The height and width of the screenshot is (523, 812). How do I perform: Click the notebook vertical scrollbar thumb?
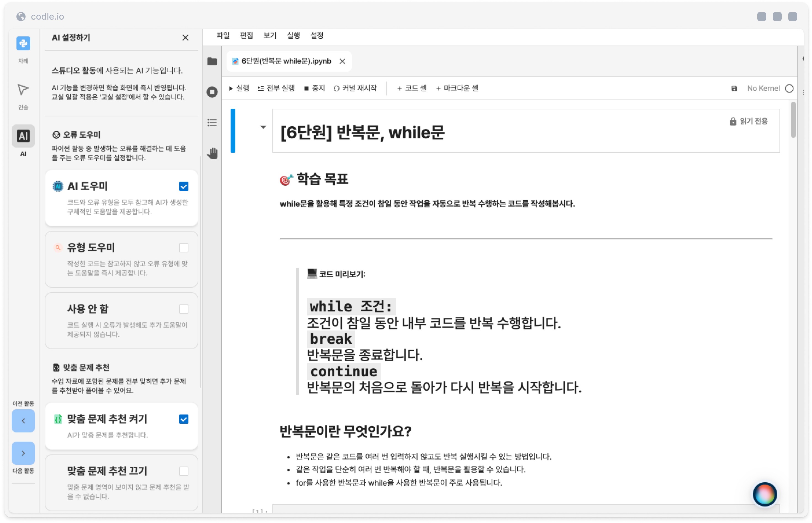tap(793, 120)
